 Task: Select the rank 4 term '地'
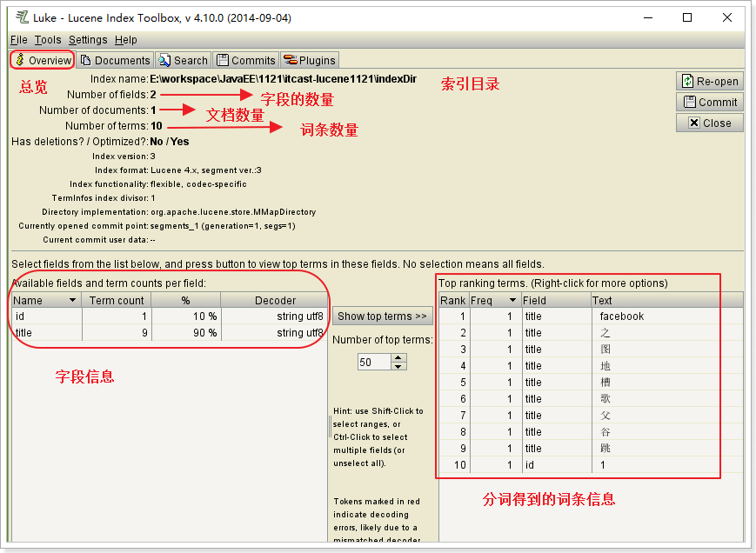pos(591,365)
